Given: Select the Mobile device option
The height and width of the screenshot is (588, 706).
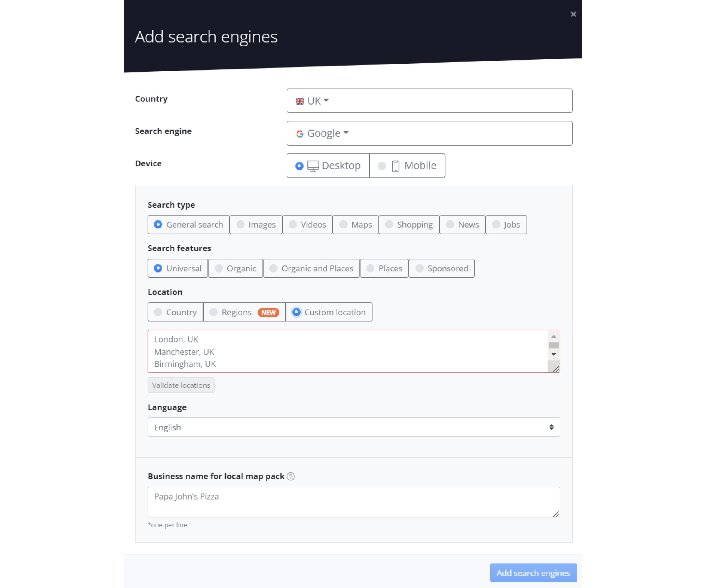Looking at the screenshot, I should pos(407,166).
